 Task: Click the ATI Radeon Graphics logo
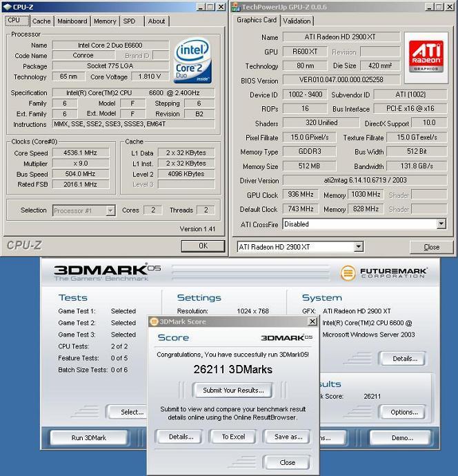point(426,56)
